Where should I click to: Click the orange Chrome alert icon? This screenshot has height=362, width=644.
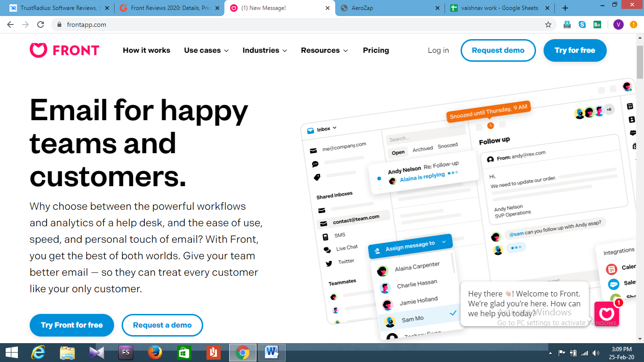[634, 25]
